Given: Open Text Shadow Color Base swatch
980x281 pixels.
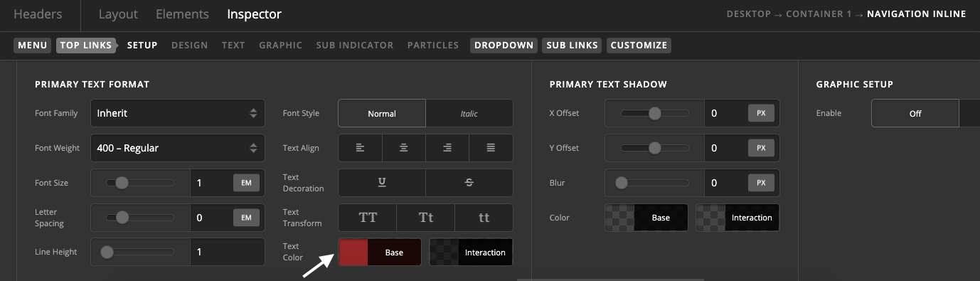Looking at the screenshot, I should point(646,218).
